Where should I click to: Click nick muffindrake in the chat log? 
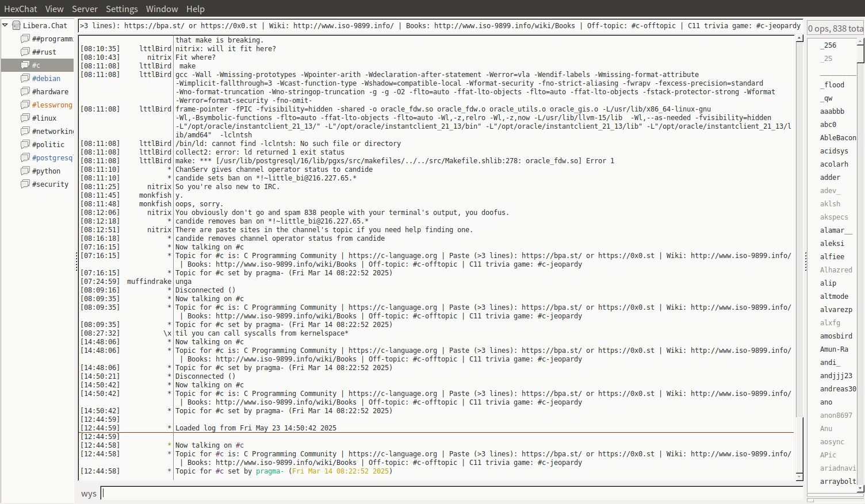tap(149, 282)
